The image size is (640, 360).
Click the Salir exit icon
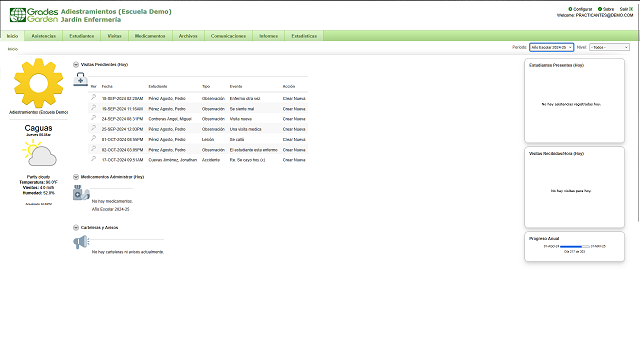coord(631,9)
